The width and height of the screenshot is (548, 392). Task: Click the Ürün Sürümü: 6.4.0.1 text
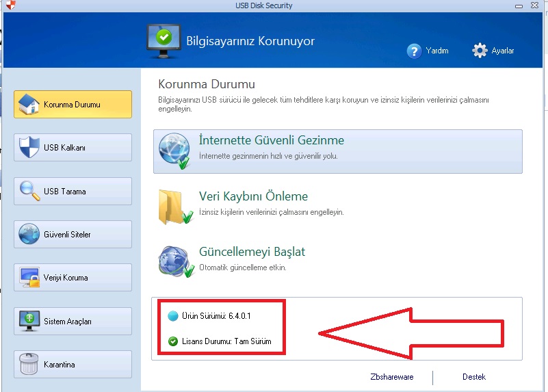(x=216, y=316)
